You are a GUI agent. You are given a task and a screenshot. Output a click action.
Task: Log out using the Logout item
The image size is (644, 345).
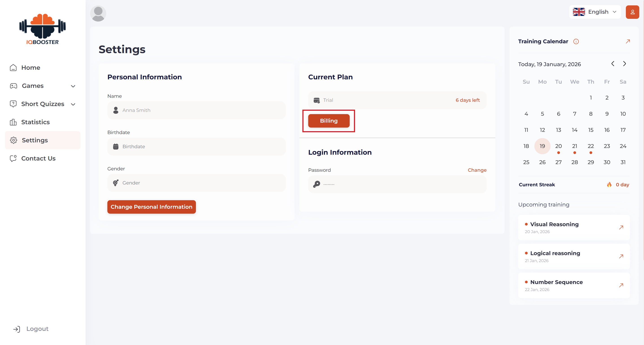[x=37, y=329]
